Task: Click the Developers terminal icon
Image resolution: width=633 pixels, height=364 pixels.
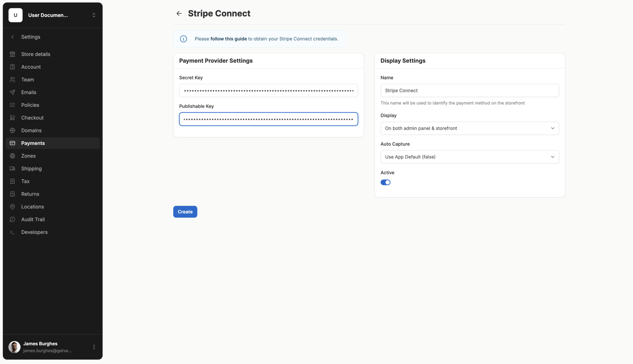Action: [x=13, y=232]
